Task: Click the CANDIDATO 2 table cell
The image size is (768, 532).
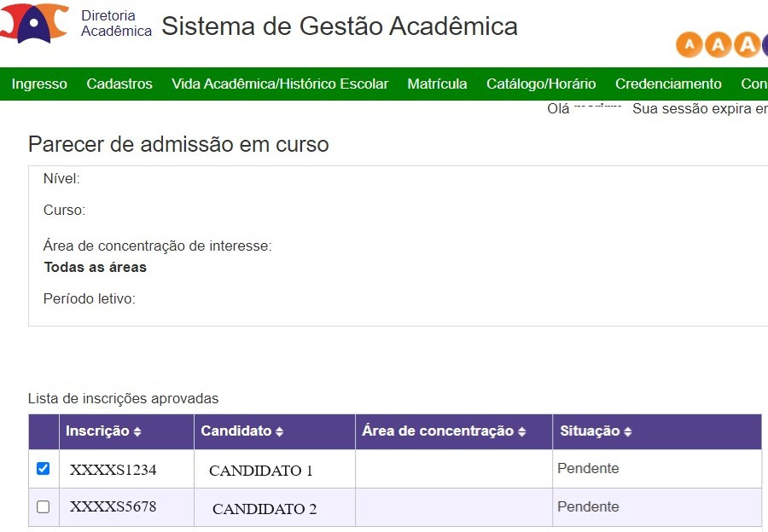Action: tap(274, 507)
